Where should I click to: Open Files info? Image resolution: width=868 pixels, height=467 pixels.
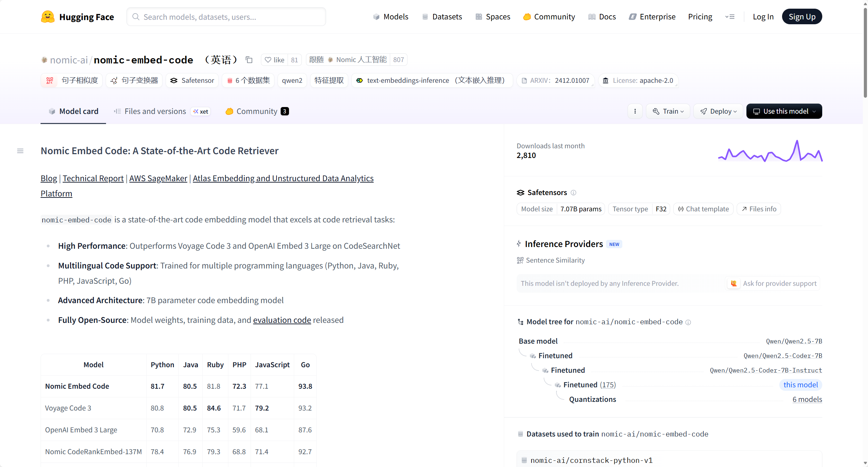tap(759, 209)
